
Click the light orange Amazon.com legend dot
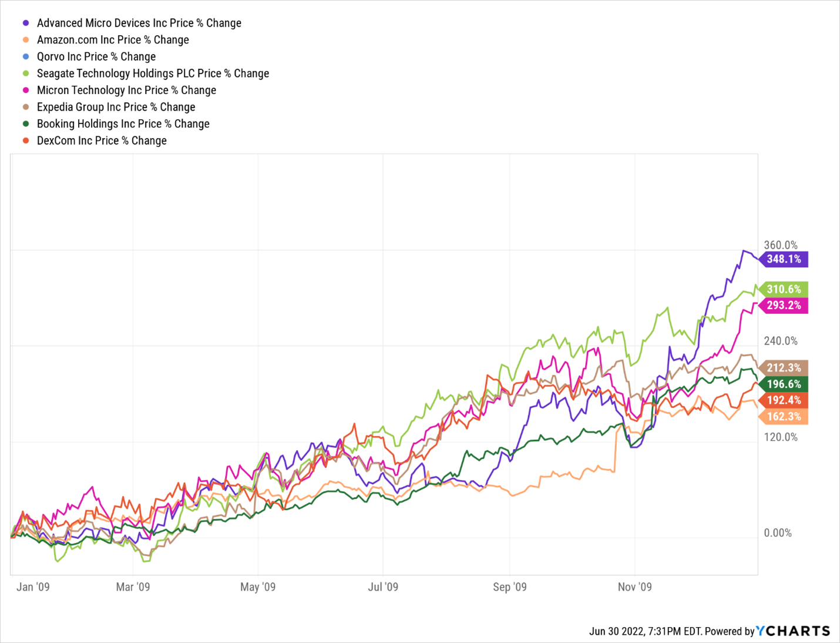point(26,40)
